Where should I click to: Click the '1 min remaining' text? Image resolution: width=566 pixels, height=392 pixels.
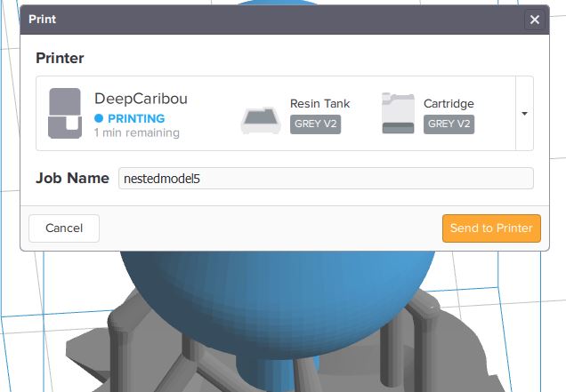(x=137, y=132)
